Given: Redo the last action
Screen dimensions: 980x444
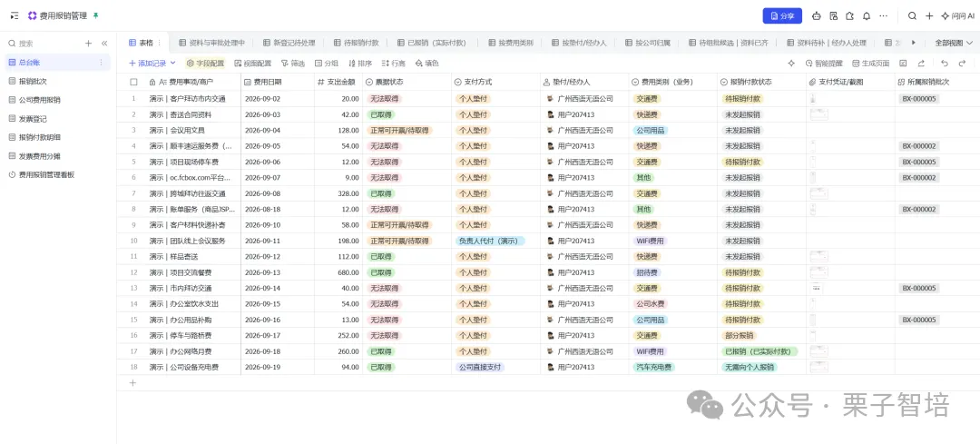Looking at the screenshot, I should 963,64.
